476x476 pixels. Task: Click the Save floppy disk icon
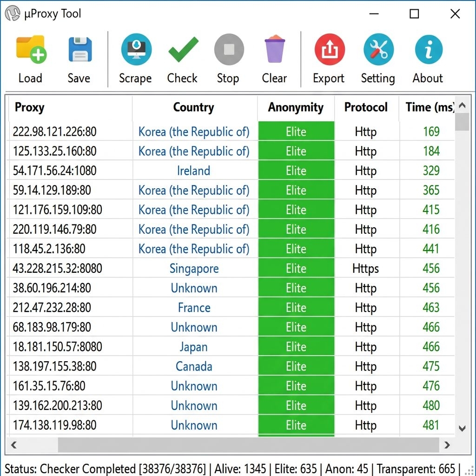80,49
